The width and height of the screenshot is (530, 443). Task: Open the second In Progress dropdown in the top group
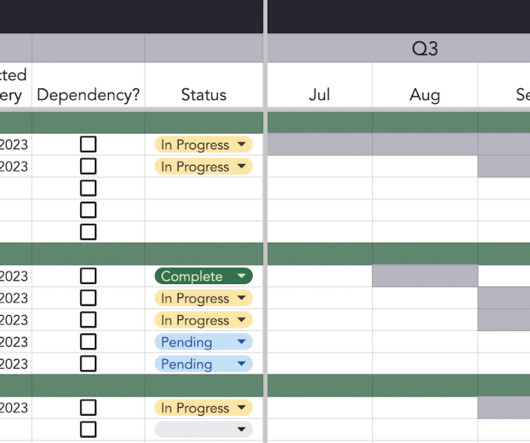[203, 167]
